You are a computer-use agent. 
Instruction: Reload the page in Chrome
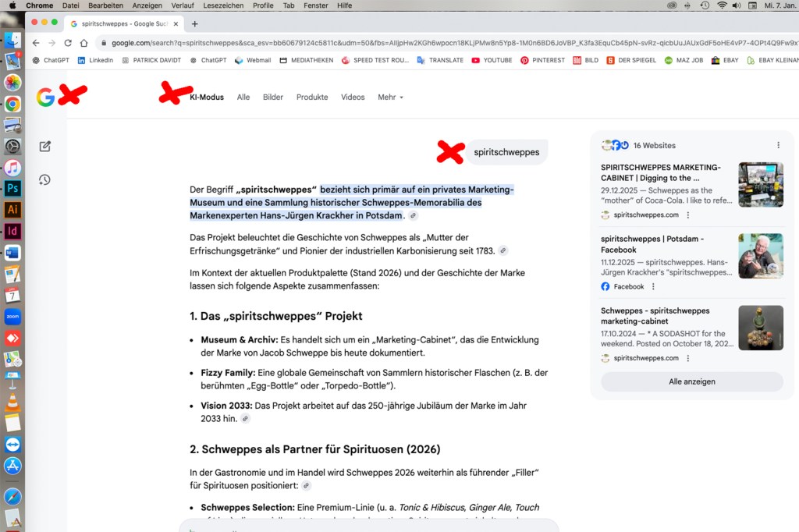68,43
